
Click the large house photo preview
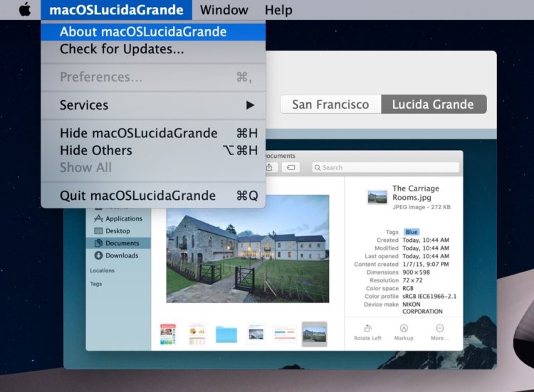[248, 249]
